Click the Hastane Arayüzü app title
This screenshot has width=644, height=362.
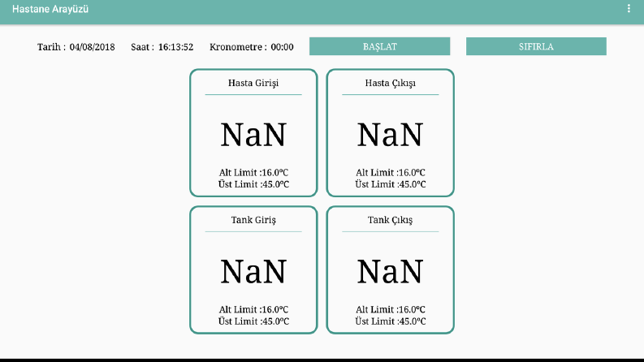(50, 9)
